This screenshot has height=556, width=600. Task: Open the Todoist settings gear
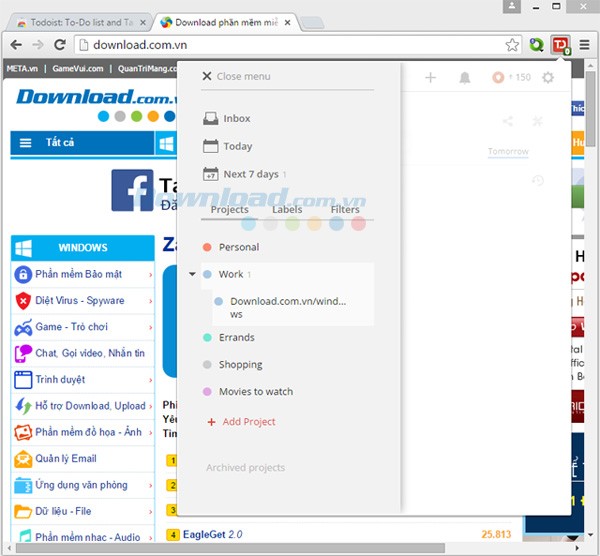(547, 78)
